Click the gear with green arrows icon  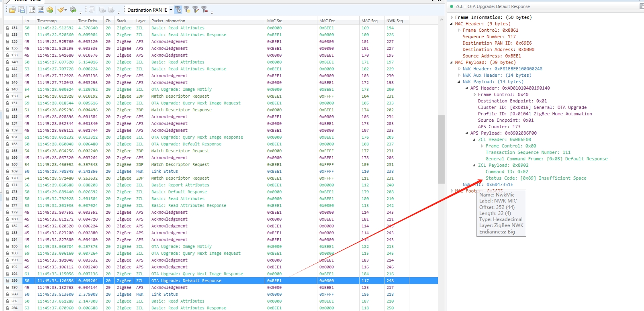(73, 10)
